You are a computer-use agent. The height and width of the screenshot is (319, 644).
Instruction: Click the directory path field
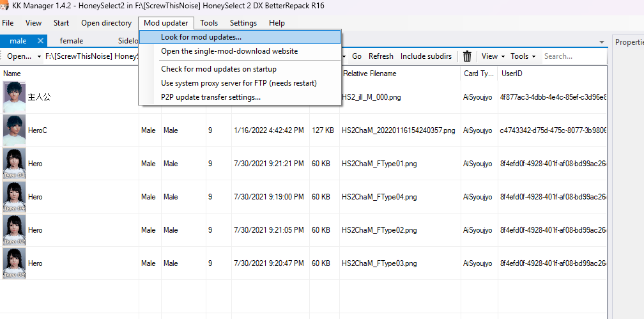pyautogui.click(x=91, y=56)
